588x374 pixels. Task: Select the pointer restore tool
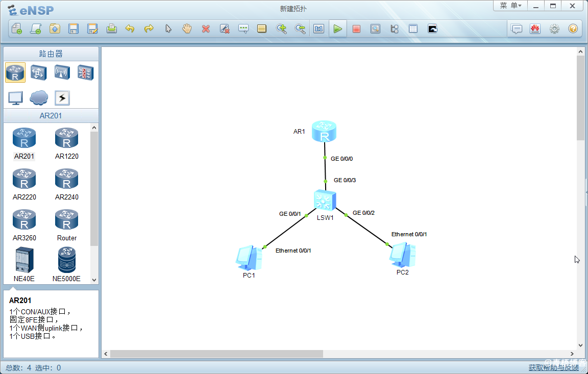click(168, 29)
